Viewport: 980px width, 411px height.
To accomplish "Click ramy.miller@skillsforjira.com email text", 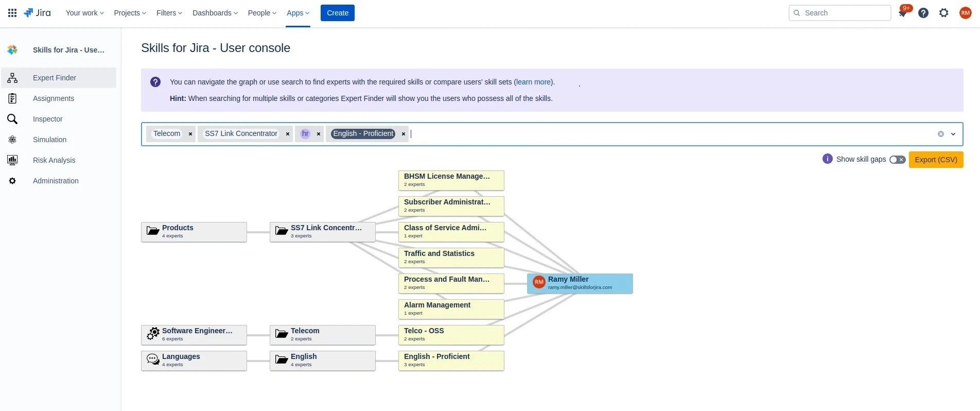I will [x=580, y=287].
